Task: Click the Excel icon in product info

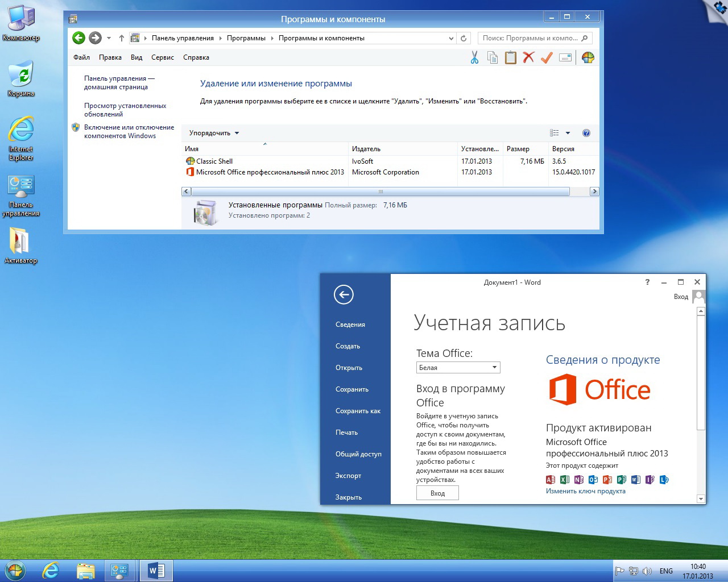Action: pyautogui.click(x=565, y=480)
